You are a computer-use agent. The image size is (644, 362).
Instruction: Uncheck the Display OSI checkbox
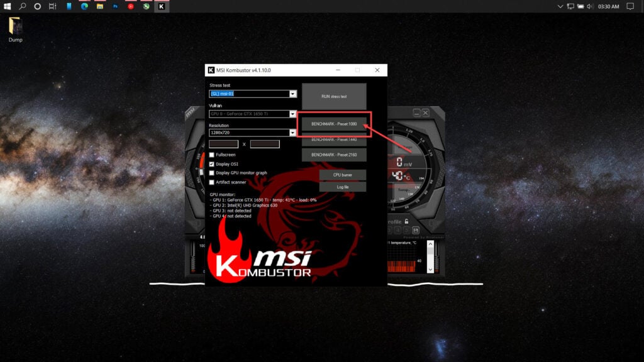[211, 164]
